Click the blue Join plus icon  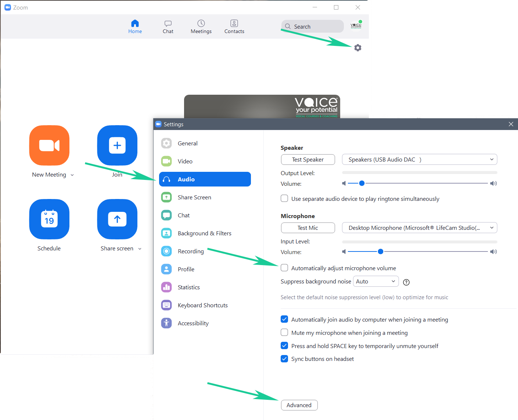click(x=117, y=145)
